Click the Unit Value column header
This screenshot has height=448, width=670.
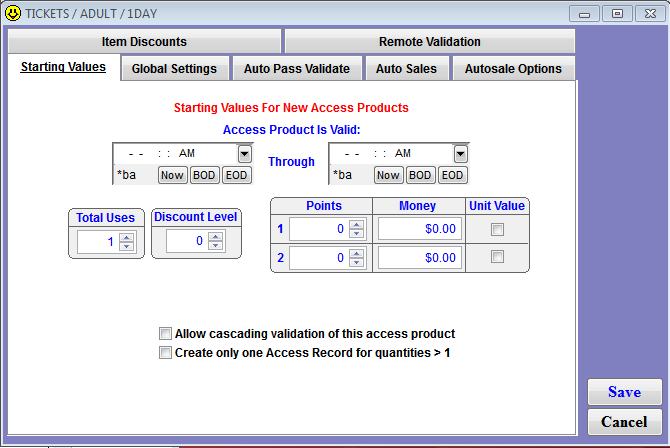497,206
